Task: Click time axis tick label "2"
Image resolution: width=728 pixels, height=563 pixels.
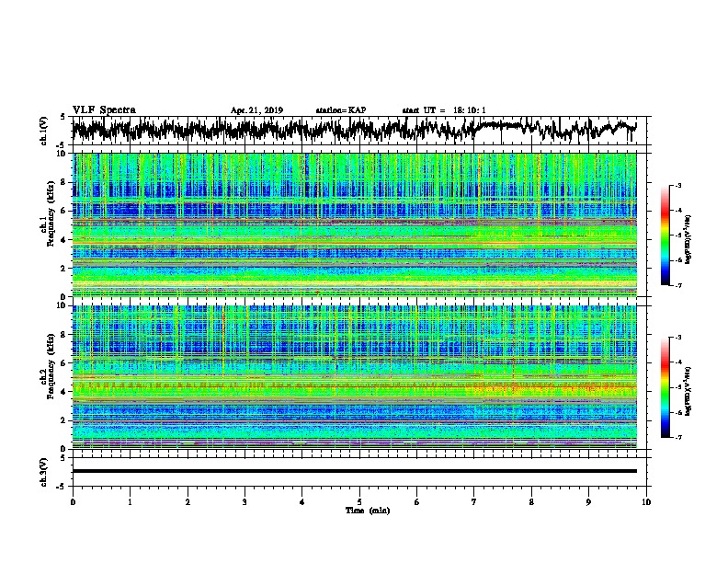Action: tap(188, 502)
